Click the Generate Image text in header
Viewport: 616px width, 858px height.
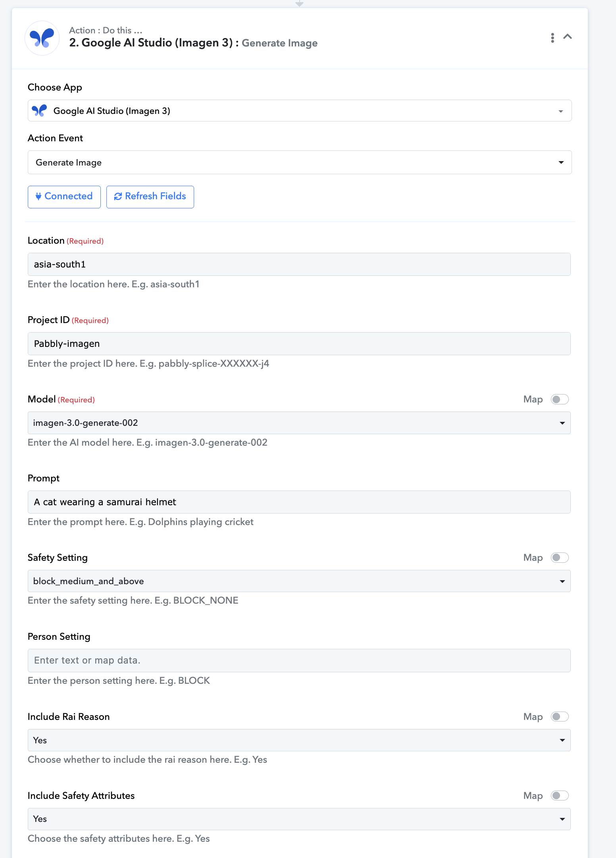point(279,43)
